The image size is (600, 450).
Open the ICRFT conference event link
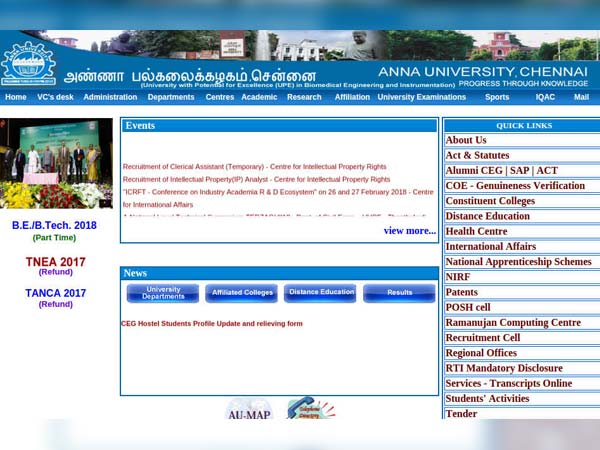coord(278,198)
